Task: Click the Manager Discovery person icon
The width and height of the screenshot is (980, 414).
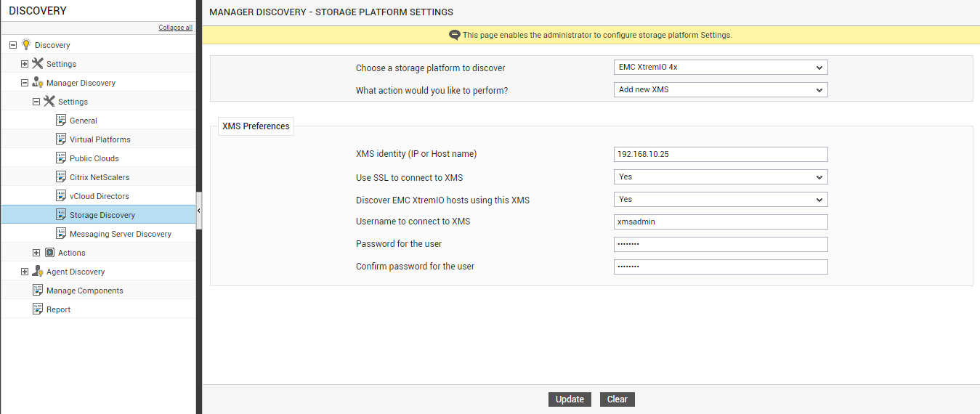Action: coord(38,82)
